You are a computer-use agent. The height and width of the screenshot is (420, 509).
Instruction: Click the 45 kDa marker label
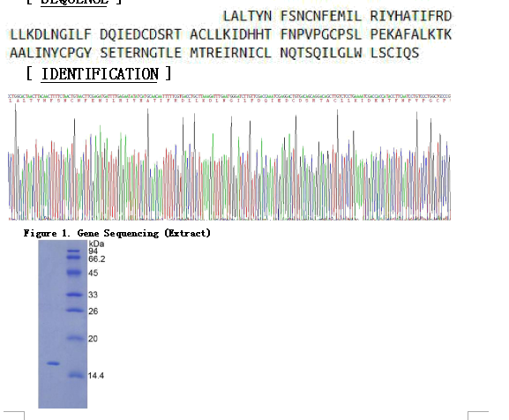click(x=94, y=273)
